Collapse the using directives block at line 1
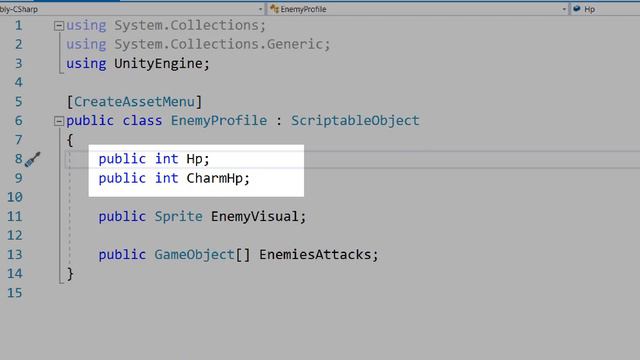 tap(59, 26)
